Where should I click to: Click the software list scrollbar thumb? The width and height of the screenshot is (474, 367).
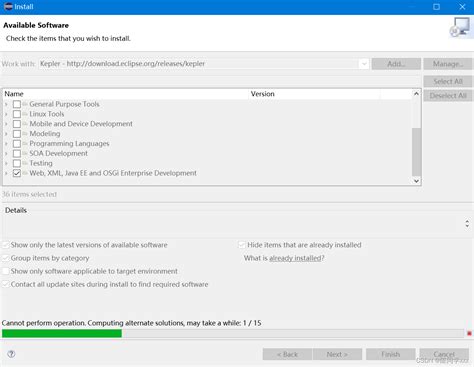416,152
